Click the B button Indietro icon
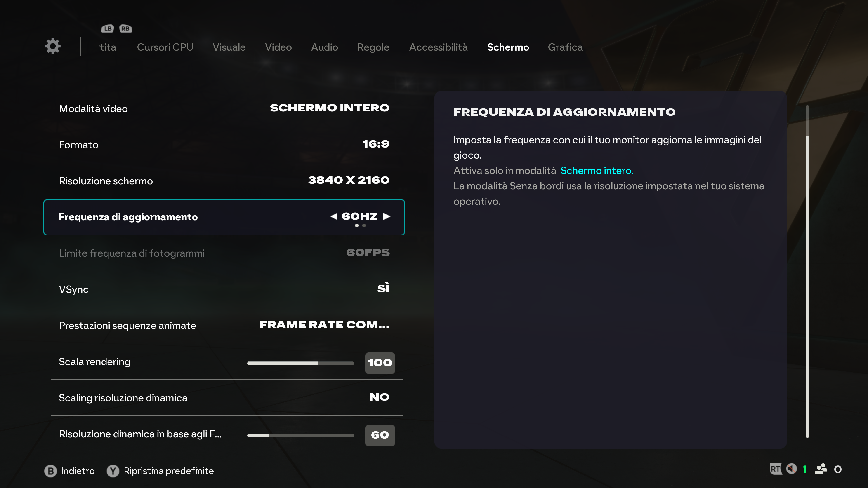 click(x=51, y=471)
